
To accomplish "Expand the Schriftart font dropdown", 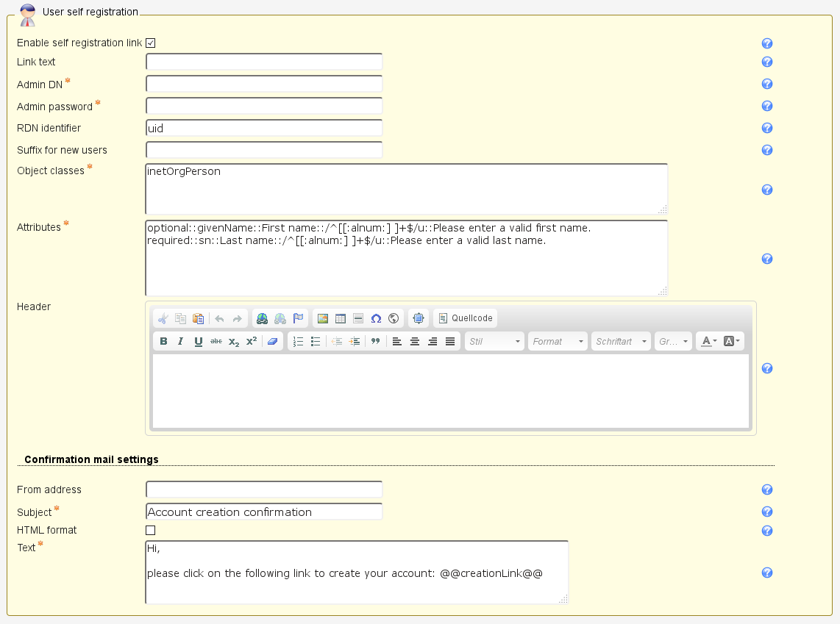I will pyautogui.click(x=621, y=341).
